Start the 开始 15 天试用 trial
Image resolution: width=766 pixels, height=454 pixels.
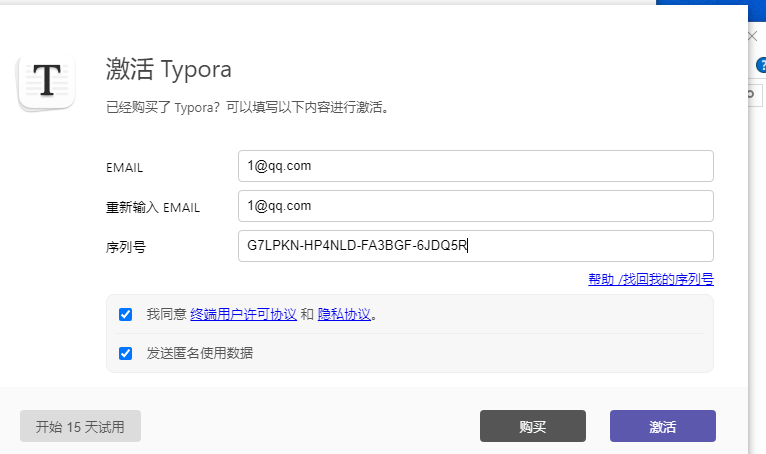pyautogui.click(x=80, y=426)
